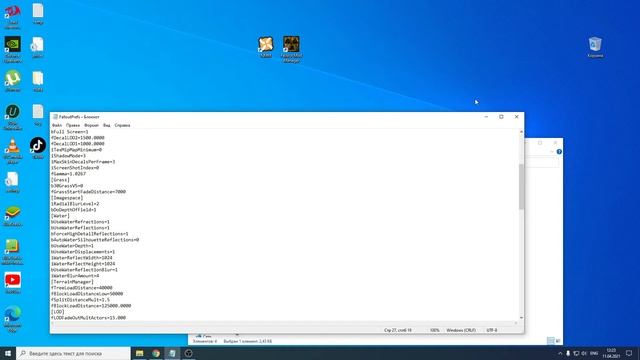Click the [LOD] section header line
Image resolution: width=640 pixels, height=360 pixels.
[58, 312]
